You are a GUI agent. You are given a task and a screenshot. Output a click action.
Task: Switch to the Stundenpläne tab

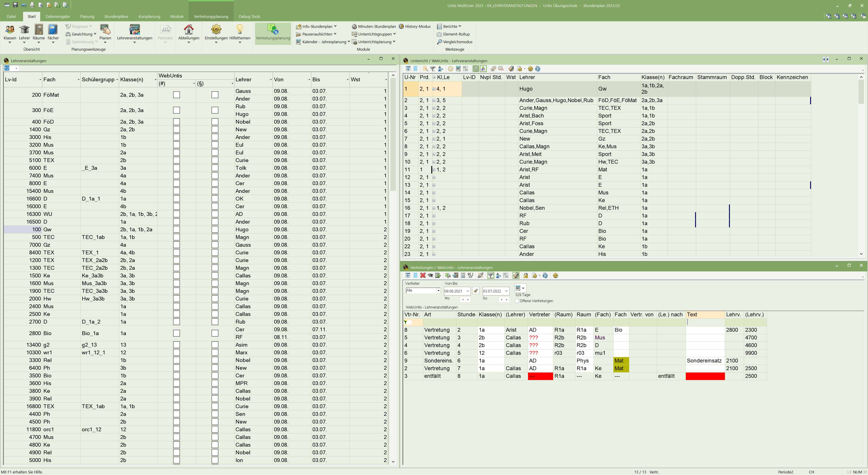116,17
